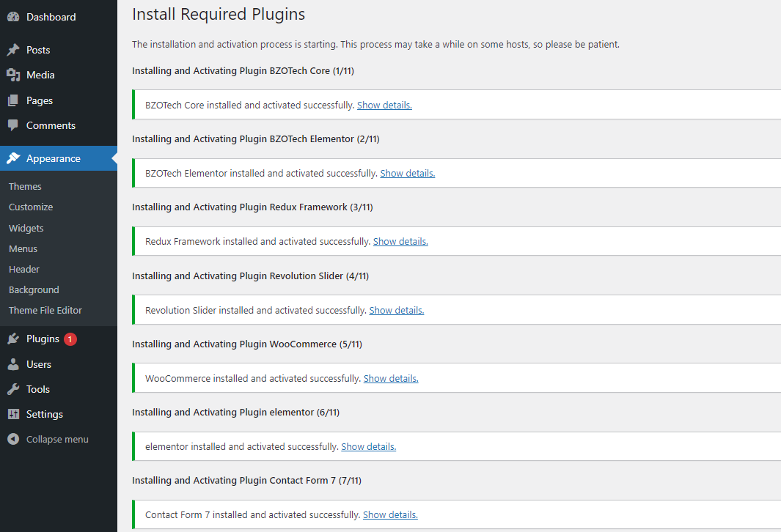Show details for BZOTech Elementor installation
This screenshot has height=532, width=781.
pyautogui.click(x=408, y=173)
